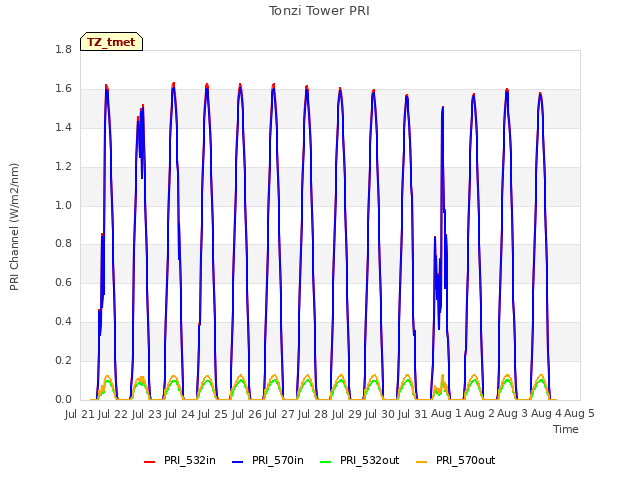This screenshot has width=640, height=480.
Task: Click the Aug 1 x-axis tick label
Action: point(446,414)
